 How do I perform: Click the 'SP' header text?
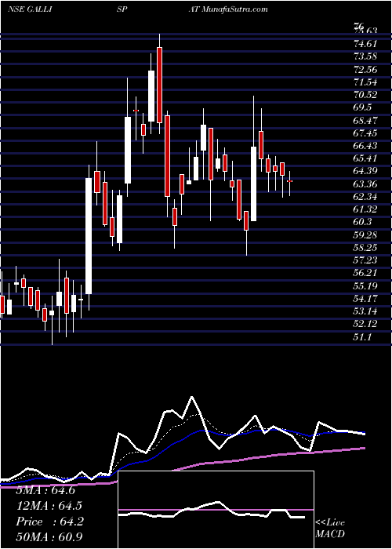coord(122,9)
